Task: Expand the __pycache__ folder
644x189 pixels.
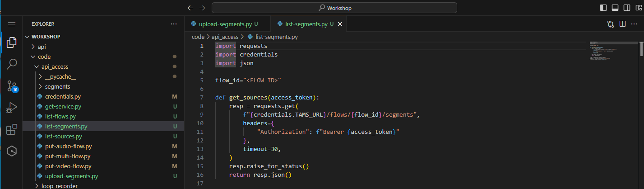Action: pos(103,76)
